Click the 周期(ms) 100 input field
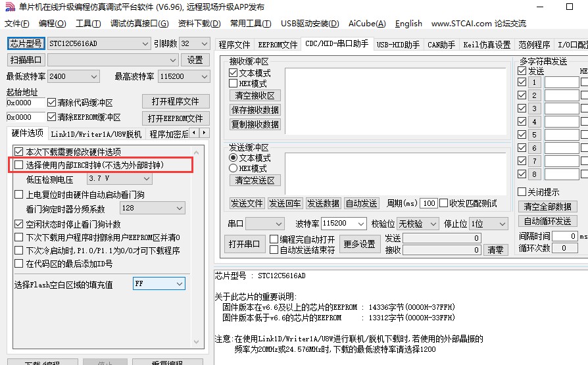Screen dimensions: 588x365 (429, 203)
